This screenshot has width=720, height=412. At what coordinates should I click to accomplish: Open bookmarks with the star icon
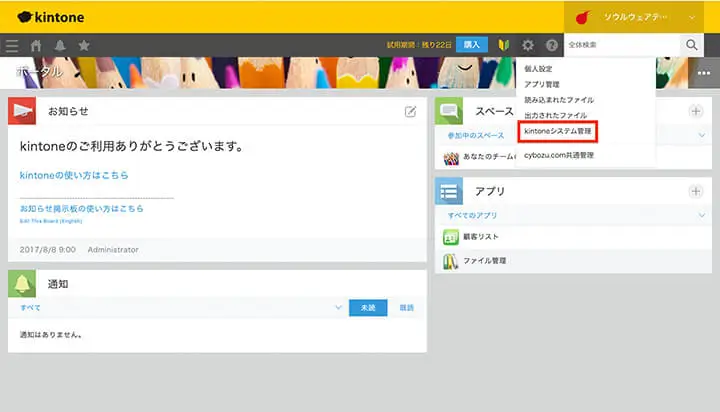click(x=84, y=45)
